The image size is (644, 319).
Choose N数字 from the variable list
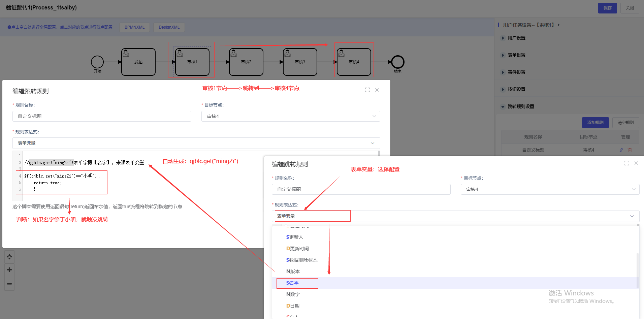293,294
